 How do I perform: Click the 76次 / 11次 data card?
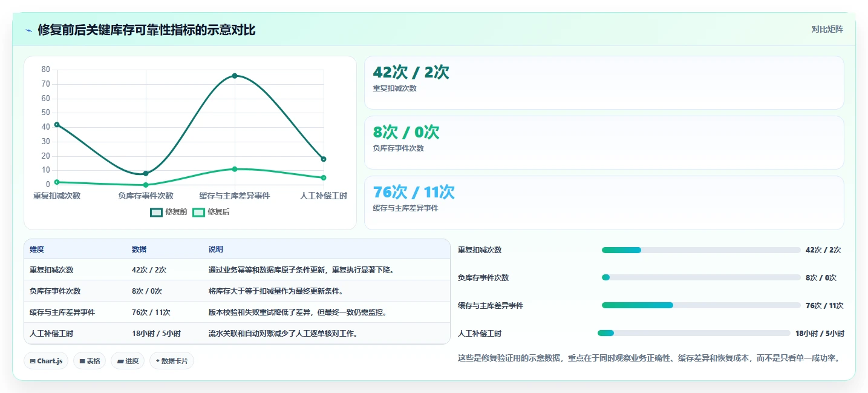[x=604, y=203]
